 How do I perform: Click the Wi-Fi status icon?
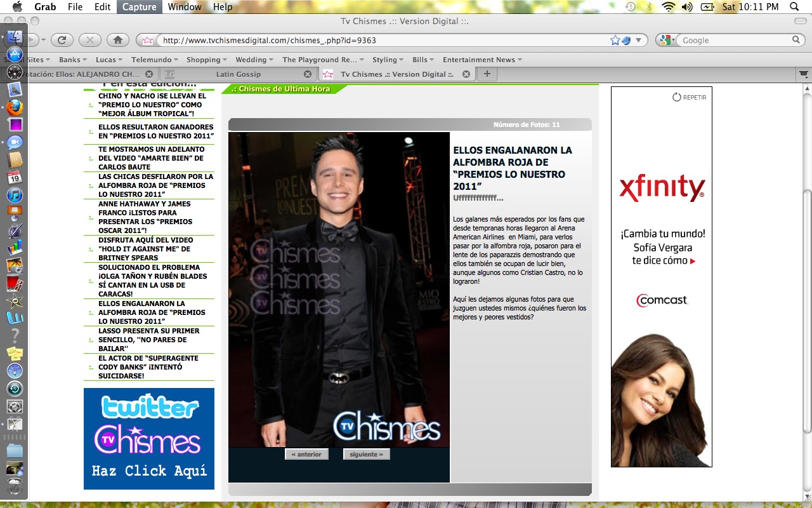coord(668,7)
